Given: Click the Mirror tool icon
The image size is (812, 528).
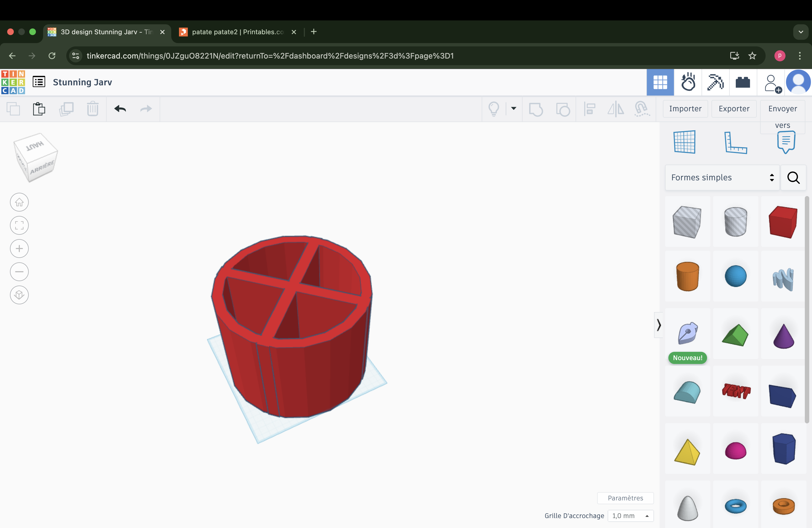Looking at the screenshot, I should [x=616, y=109].
